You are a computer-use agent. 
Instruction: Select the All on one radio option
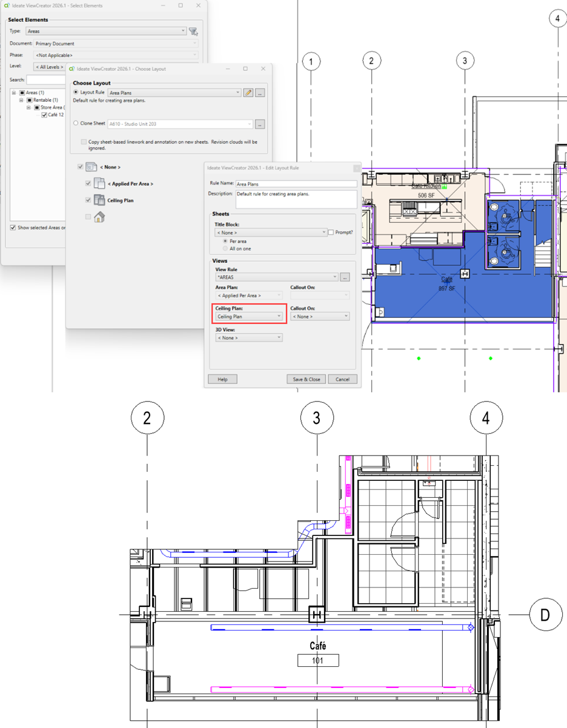(x=225, y=248)
